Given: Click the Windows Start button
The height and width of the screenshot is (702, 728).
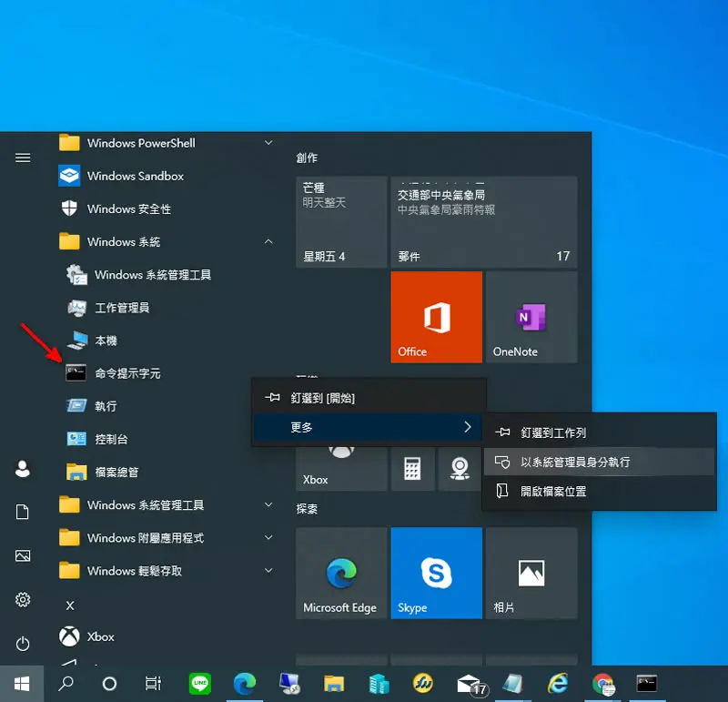Looking at the screenshot, I should [x=22, y=684].
